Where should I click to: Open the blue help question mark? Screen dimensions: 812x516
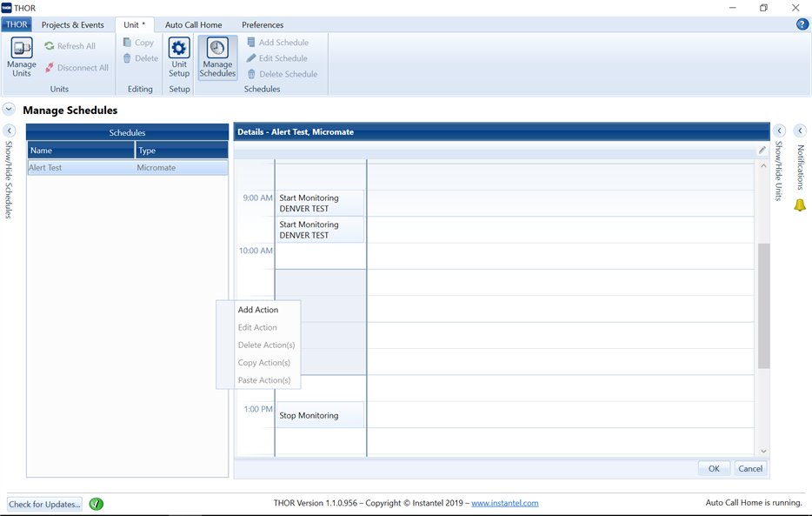coord(802,24)
